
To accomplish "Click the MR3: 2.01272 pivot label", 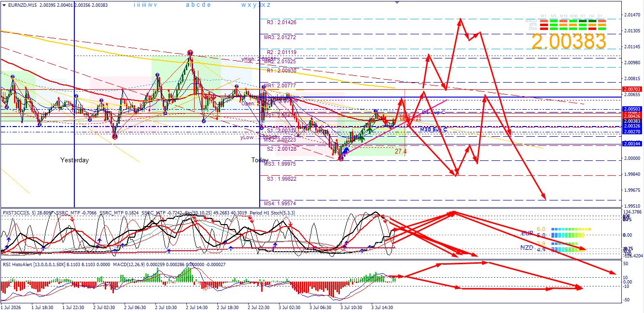I will pos(280,37).
